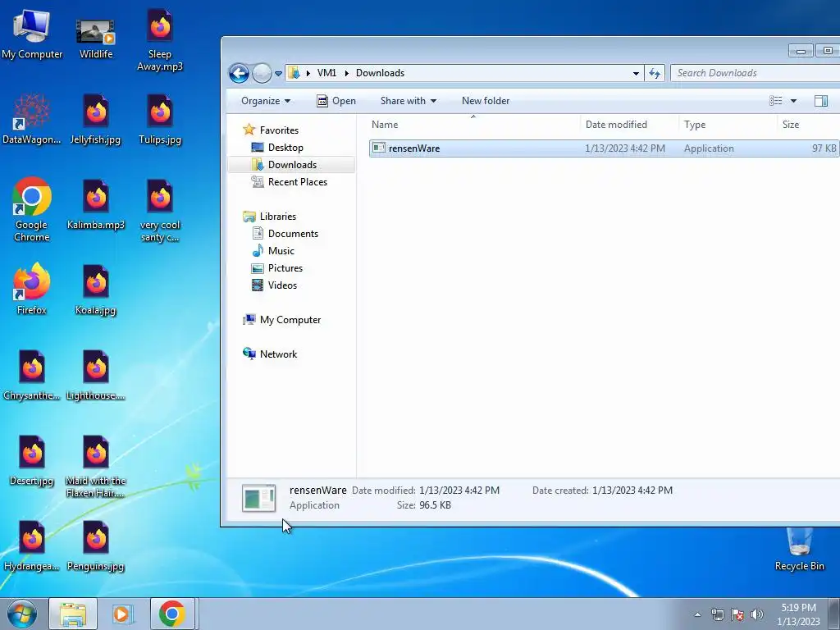
Task: Select Google Chrome desktop shortcut
Action: click(x=32, y=209)
